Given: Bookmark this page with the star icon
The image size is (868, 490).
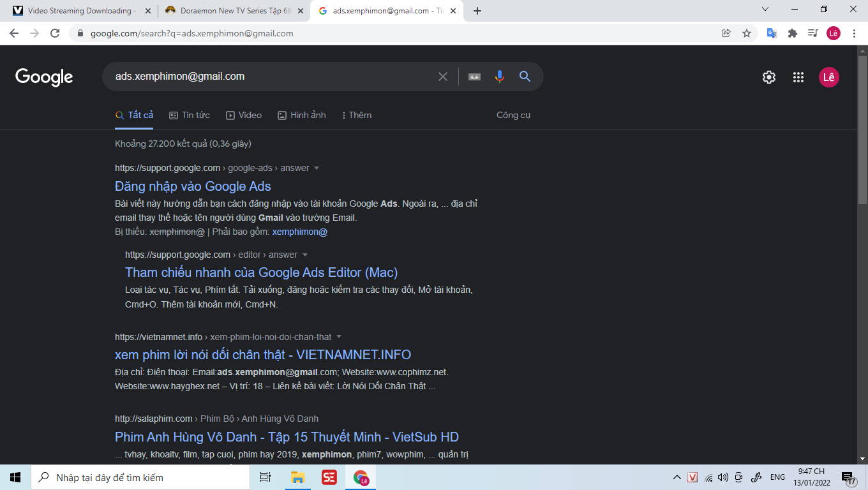Looking at the screenshot, I should click(x=747, y=33).
